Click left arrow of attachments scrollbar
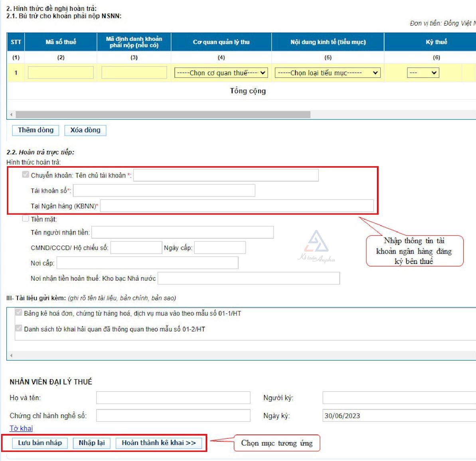Image resolution: width=476 pixels, height=461 pixels. click(11, 355)
